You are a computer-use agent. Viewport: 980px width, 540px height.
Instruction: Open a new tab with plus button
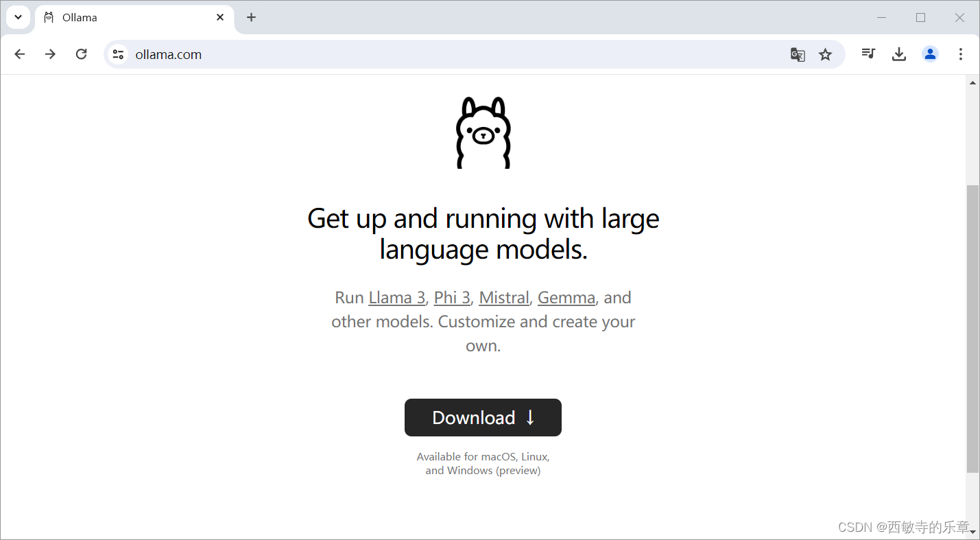click(251, 17)
